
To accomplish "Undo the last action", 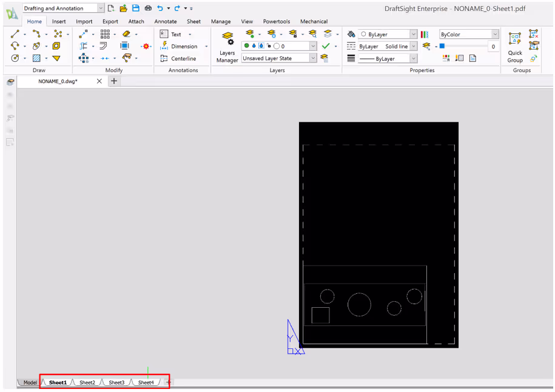I will click(x=160, y=8).
